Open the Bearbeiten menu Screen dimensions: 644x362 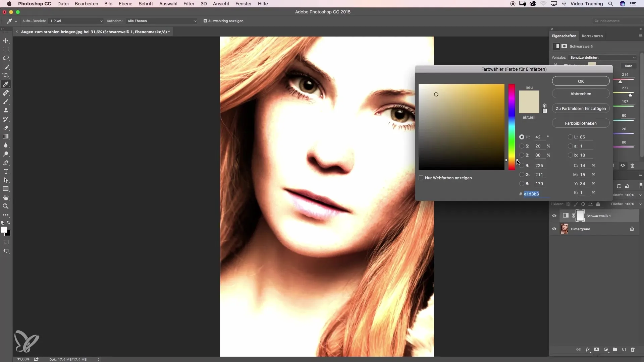click(x=87, y=4)
